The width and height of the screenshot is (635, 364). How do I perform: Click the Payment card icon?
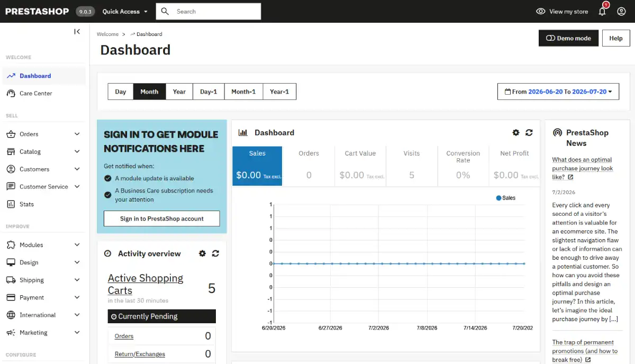pyautogui.click(x=11, y=297)
